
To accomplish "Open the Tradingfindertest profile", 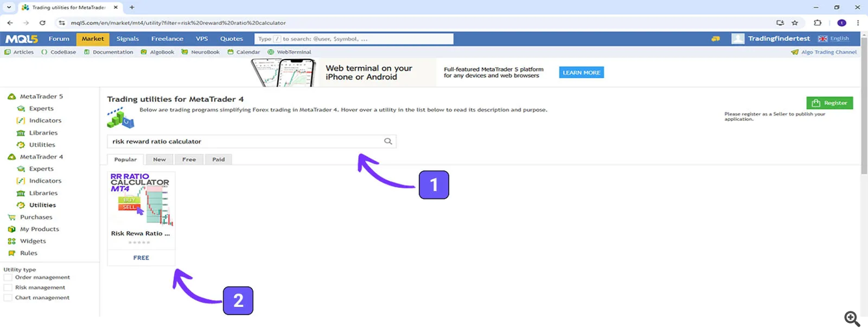I will 779,39.
